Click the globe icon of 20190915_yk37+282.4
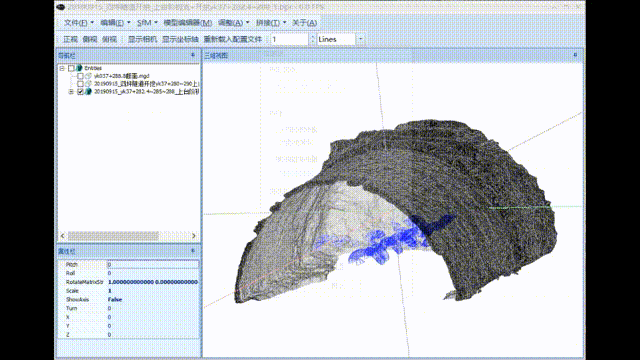 coord(88,92)
